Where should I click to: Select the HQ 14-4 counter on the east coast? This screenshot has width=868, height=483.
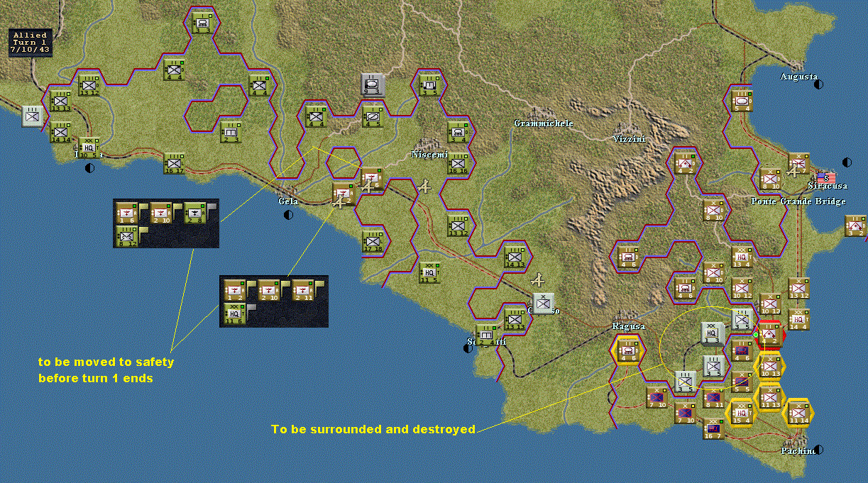798,319
